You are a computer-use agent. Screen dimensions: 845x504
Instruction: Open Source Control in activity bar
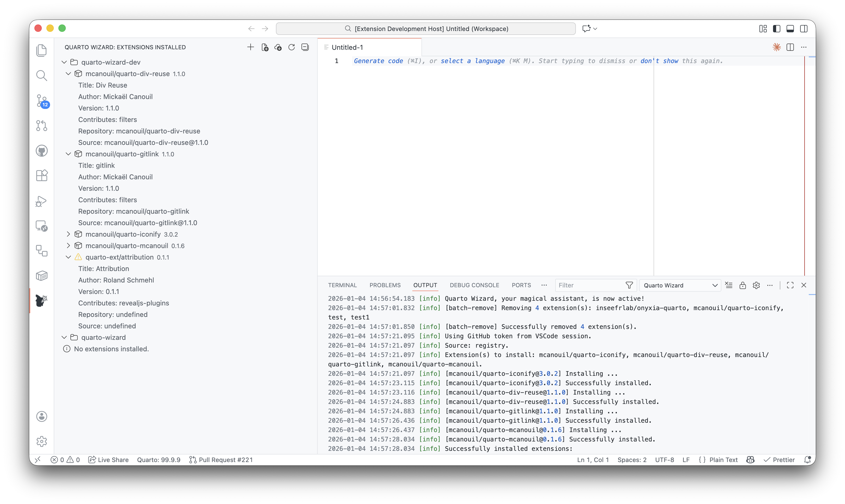tap(41, 101)
